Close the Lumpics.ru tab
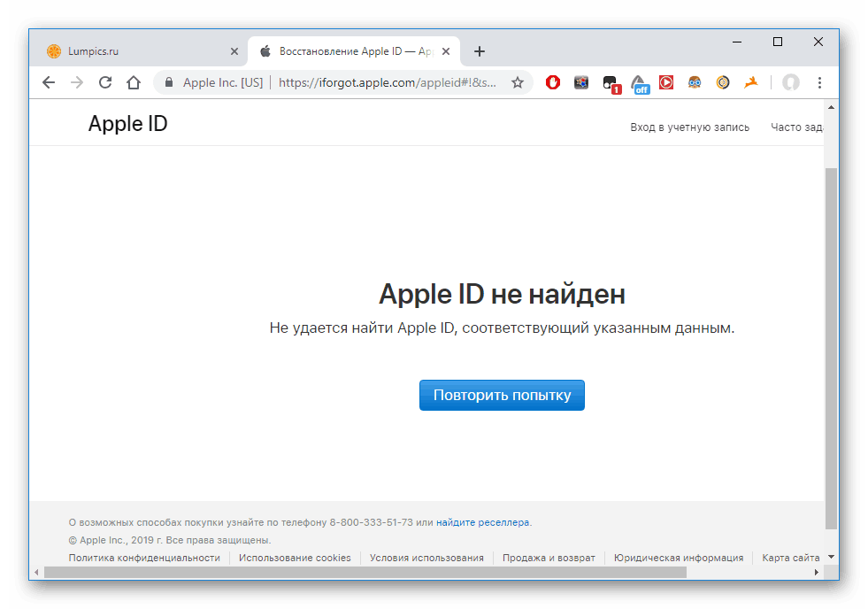Image resolution: width=868 pixels, height=609 pixels. [x=234, y=51]
